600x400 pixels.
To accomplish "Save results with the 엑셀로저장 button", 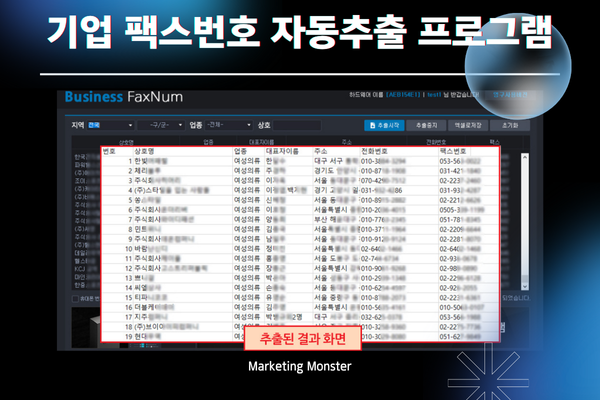I will (x=468, y=125).
